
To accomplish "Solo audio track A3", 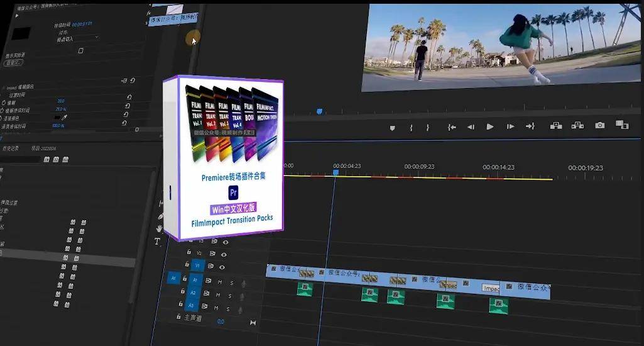I will click(228, 309).
